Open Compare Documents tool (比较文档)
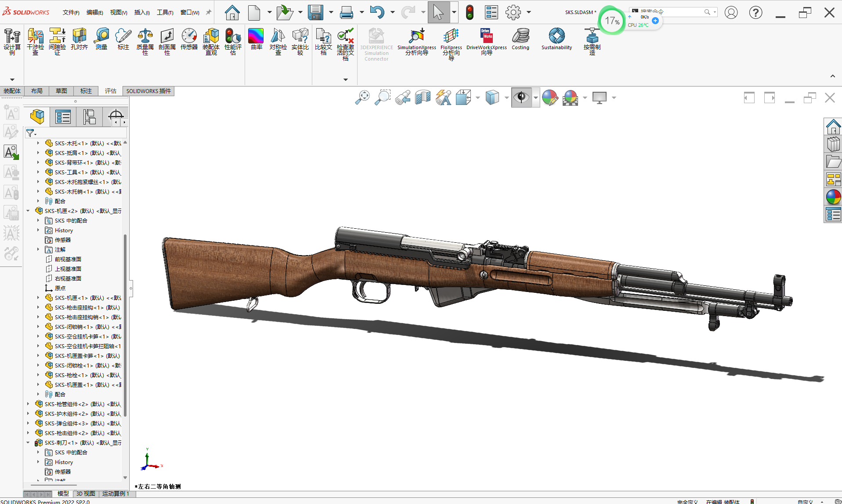842x504 pixels. pyautogui.click(x=323, y=41)
